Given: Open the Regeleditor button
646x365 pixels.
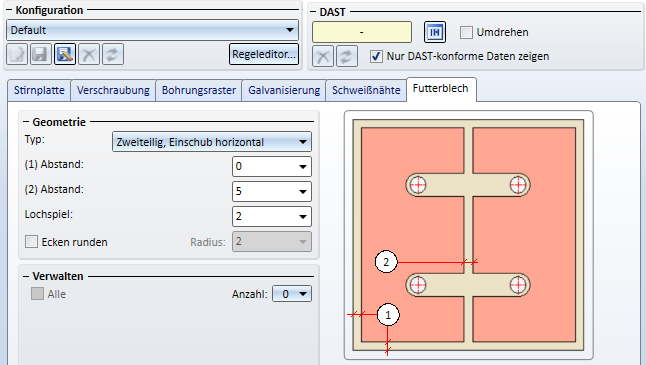Looking at the screenshot, I should (x=264, y=54).
